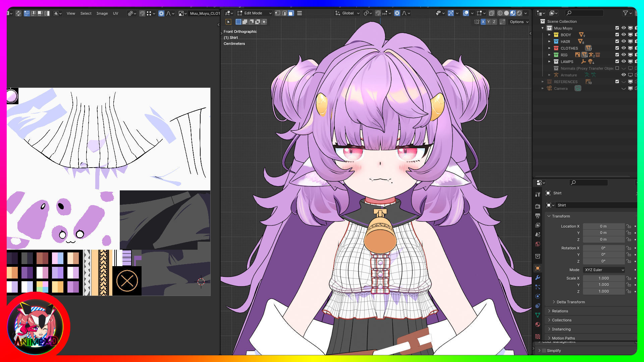Select mesh face select mode

[x=291, y=13]
